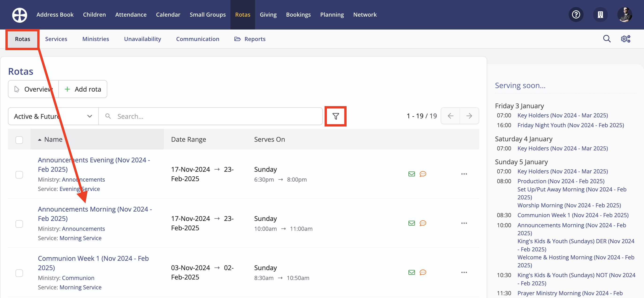Open SMS chat icon for Communion Week 1
This screenshot has width=644, height=298.
(423, 272)
